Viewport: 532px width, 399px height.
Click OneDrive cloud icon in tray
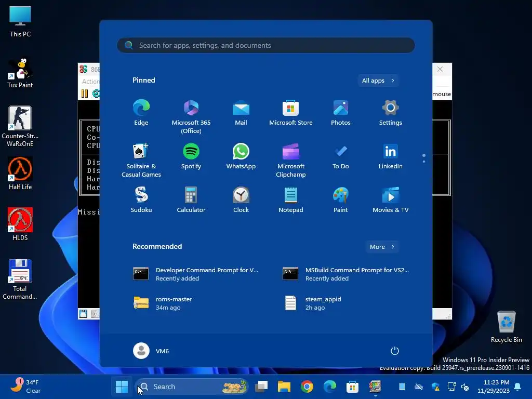pos(419,387)
